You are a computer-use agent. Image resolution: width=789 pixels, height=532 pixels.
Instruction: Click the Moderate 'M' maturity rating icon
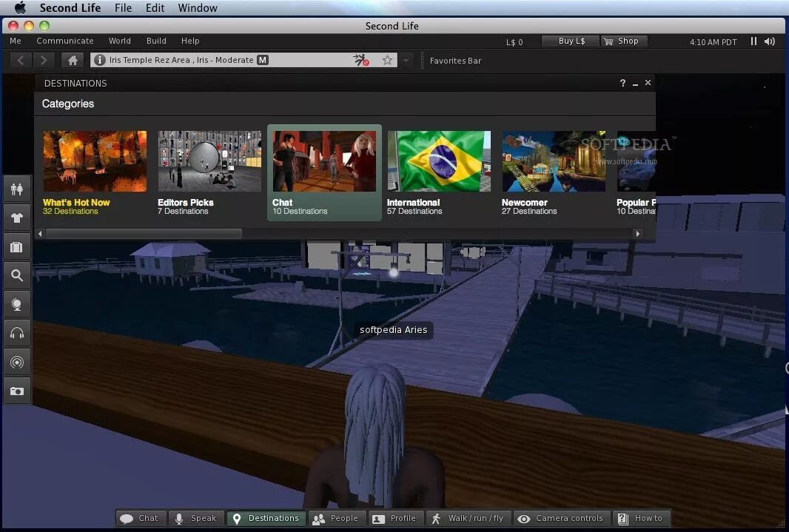pyautogui.click(x=262, y=60)
